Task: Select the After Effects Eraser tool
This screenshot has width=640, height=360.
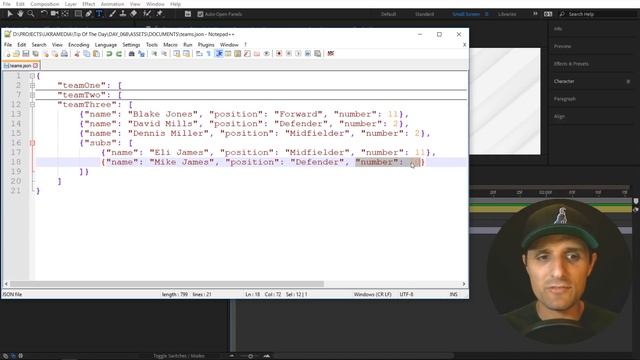Action: pos(133,14)
